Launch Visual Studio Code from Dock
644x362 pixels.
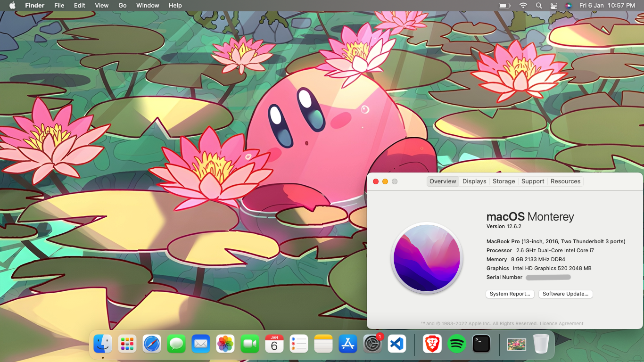pos(397,344)
